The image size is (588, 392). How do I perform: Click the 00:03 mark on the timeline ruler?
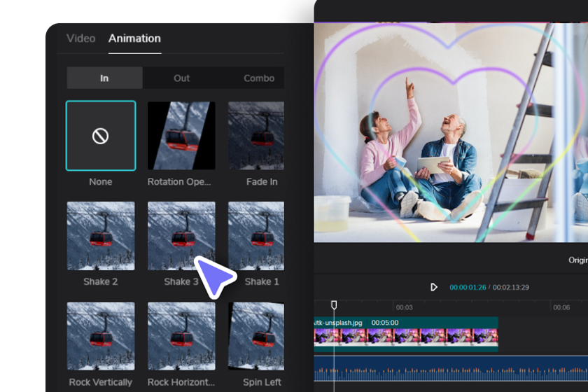pyautogui.click(x=404, y=307)
